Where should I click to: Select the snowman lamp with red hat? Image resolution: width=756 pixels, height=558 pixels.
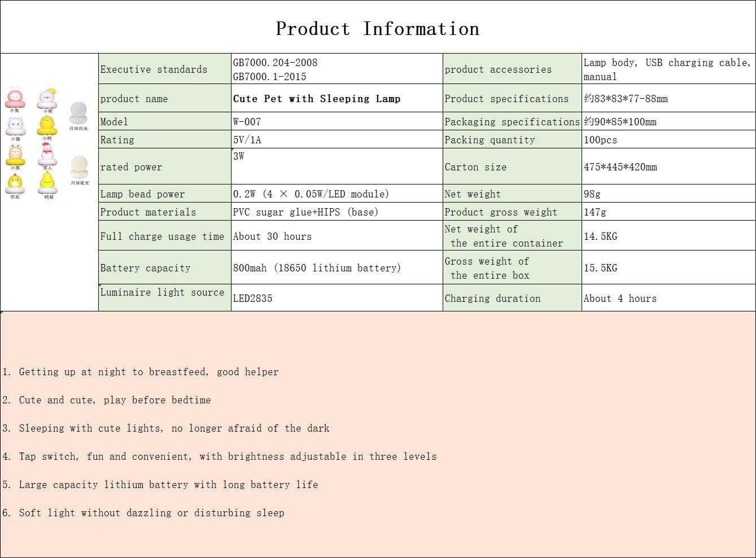pos(47,155)
